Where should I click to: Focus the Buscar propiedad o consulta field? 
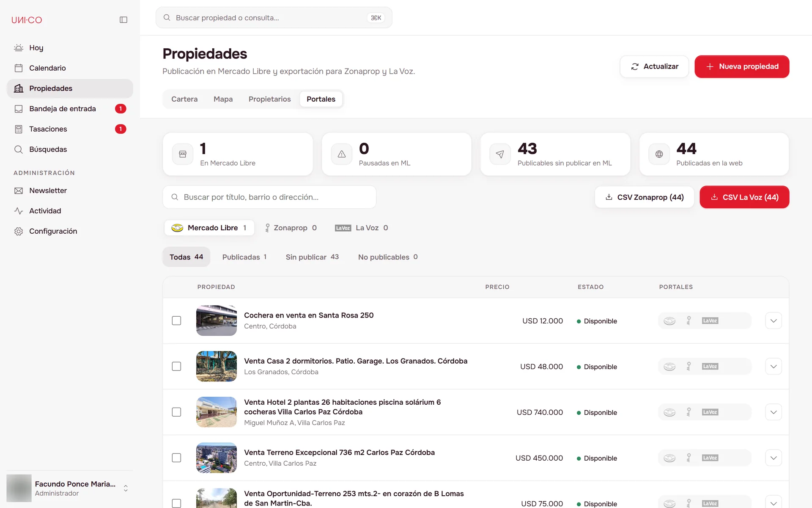(274, 18)
